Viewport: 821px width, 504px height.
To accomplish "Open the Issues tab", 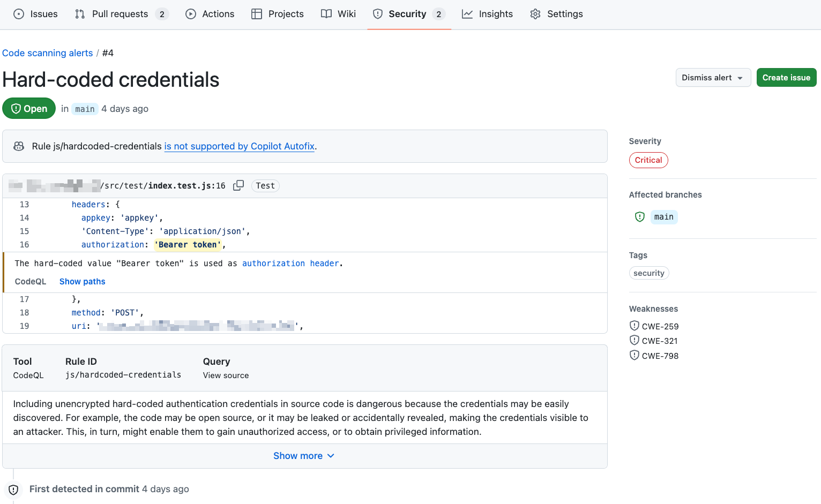I will 35,14.
